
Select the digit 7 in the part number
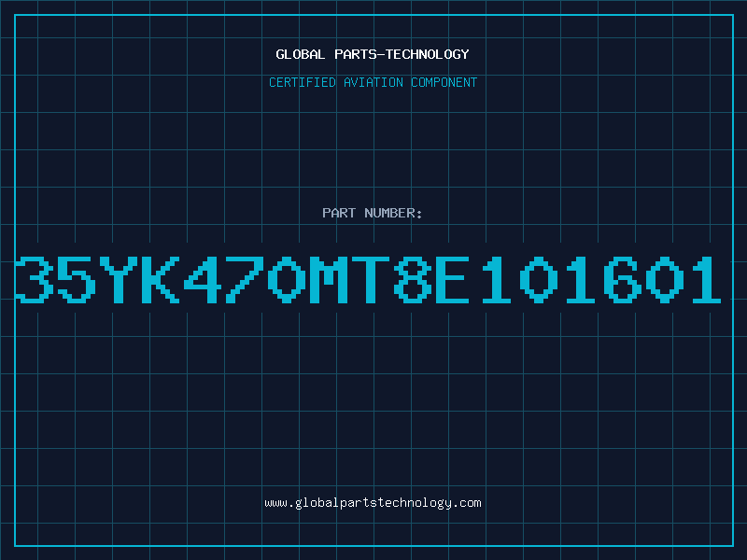click(245, 279)
